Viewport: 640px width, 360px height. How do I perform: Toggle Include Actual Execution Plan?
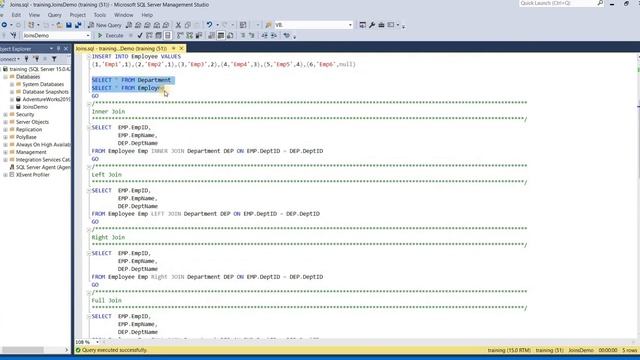(180, 36)
